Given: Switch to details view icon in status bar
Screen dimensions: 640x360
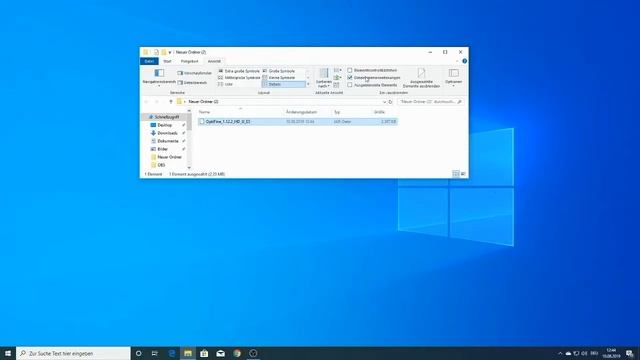Looking at the screenshot, I should (x=456, y=174).
